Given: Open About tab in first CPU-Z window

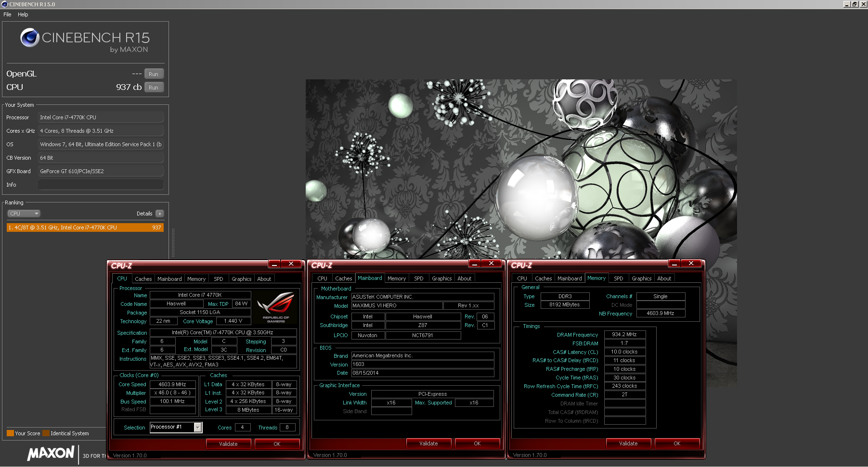Looking at the screenshot, I should pos(264,279).
